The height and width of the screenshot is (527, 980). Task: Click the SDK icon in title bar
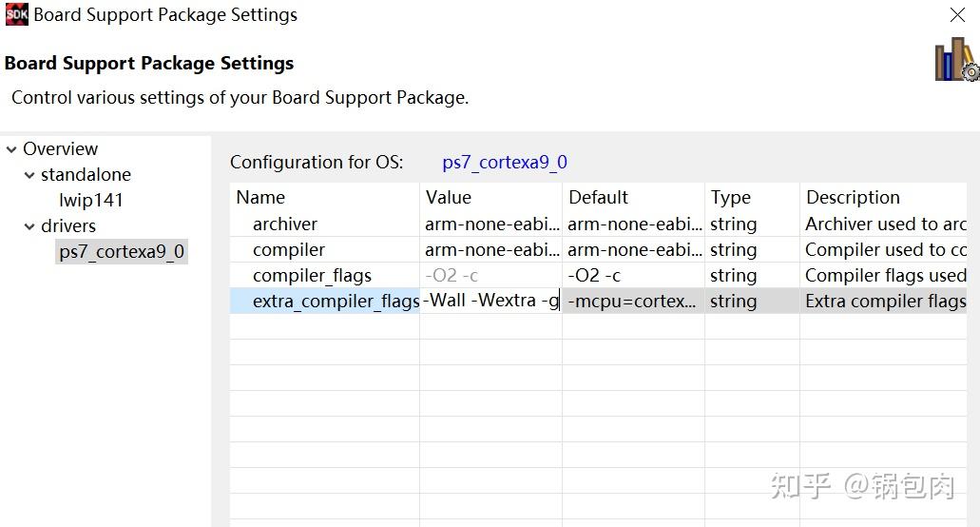pyautogui.click(x=16, y=14)
